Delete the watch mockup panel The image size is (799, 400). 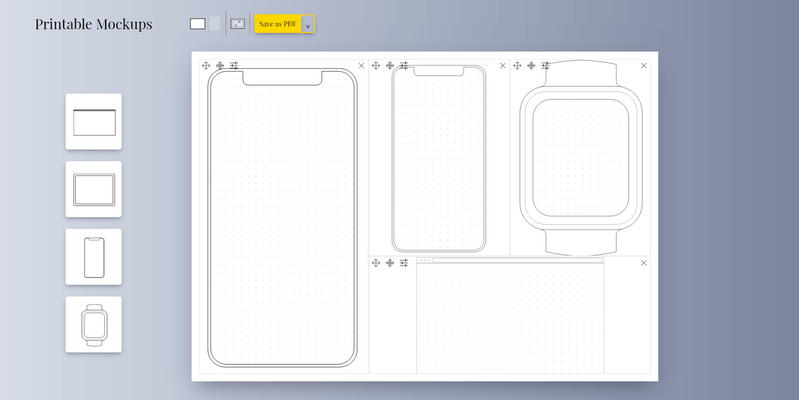click(643, 66)
